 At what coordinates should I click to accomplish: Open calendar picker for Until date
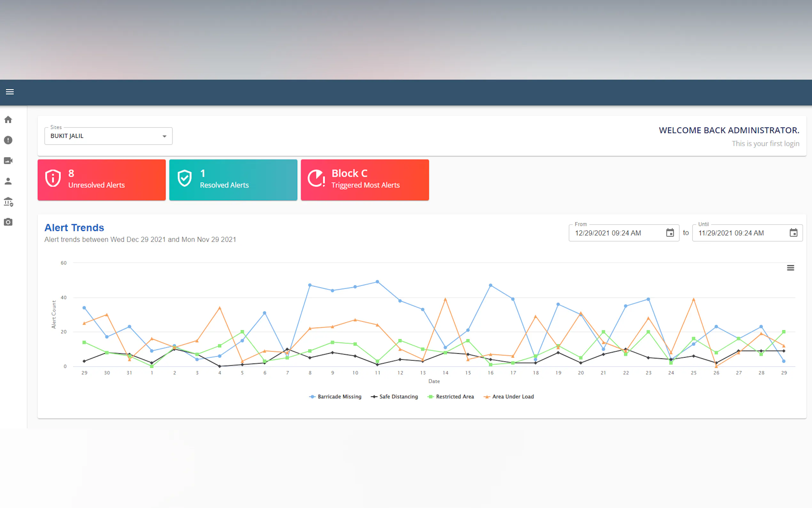(793, 233)
